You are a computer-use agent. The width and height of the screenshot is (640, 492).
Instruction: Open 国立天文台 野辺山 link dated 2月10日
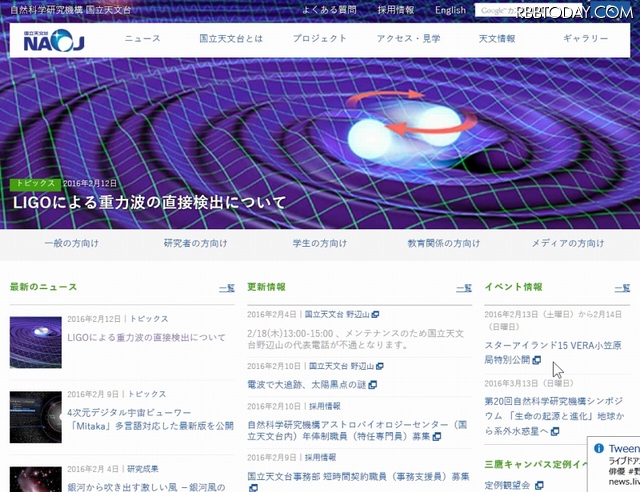tap(341, 366)
